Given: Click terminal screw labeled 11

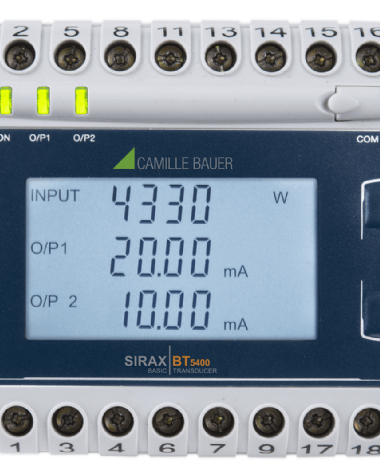Looking at the screenshot, I should point(171,57).
